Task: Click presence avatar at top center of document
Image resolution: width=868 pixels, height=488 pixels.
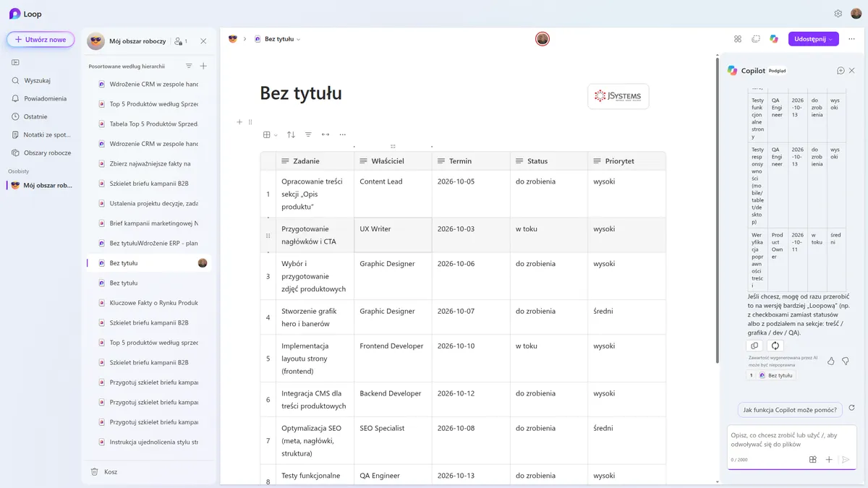Action: point(542,39)
